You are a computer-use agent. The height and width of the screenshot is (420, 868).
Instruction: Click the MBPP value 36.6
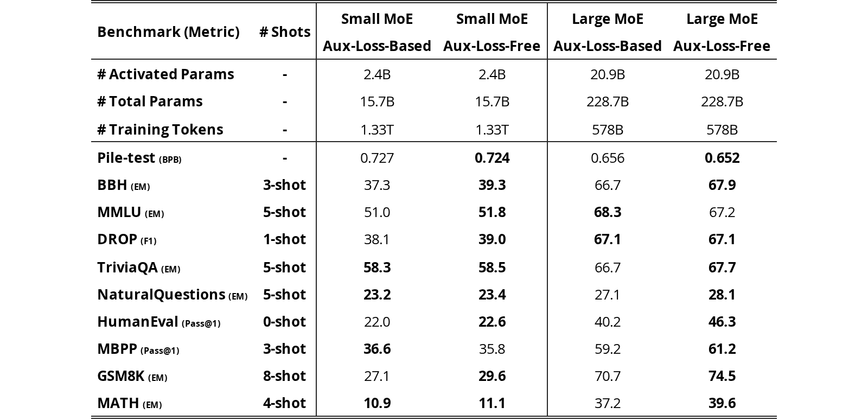[x=377, y=349]
